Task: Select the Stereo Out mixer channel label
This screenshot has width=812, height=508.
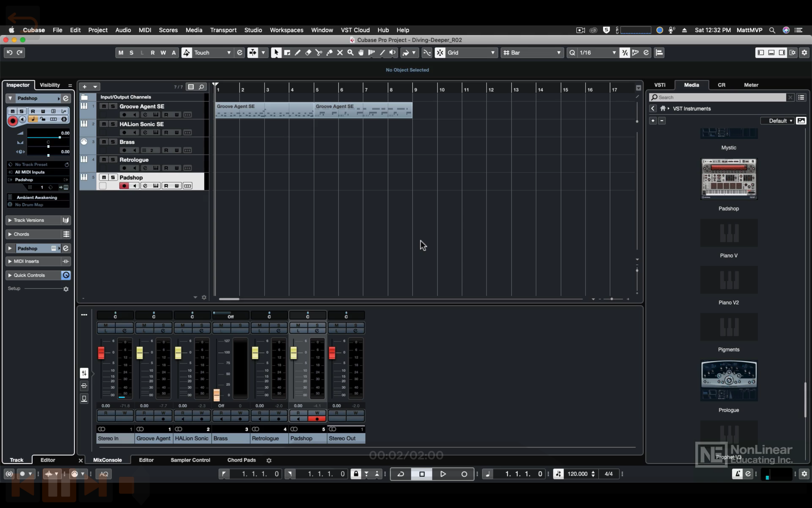Action: [x=346, y=438]
